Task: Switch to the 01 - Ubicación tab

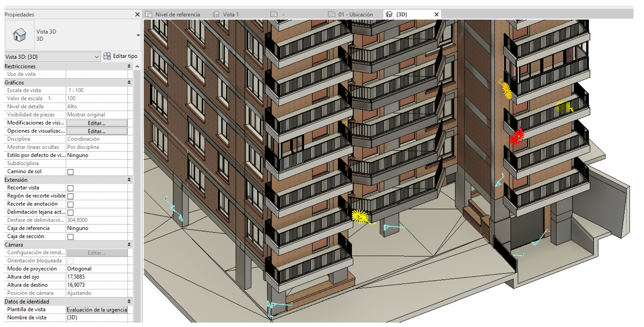Action: tap(355, 14)
